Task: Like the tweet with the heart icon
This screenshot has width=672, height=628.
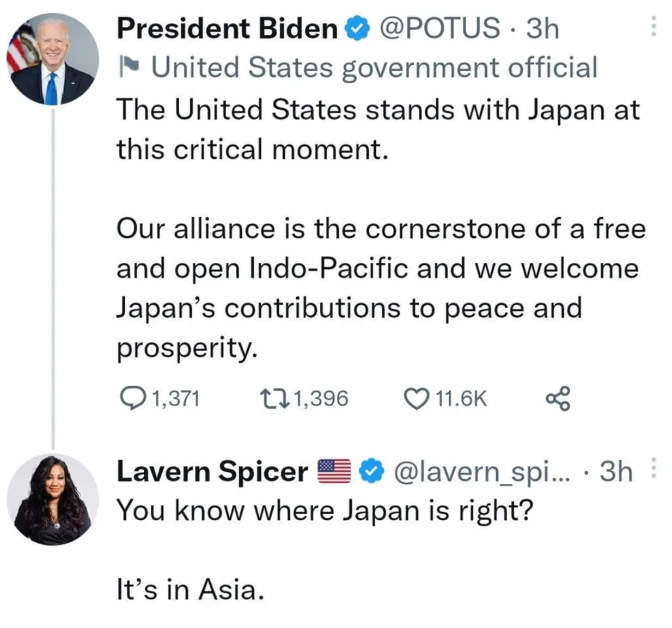Action: click(x=417, y=398)
